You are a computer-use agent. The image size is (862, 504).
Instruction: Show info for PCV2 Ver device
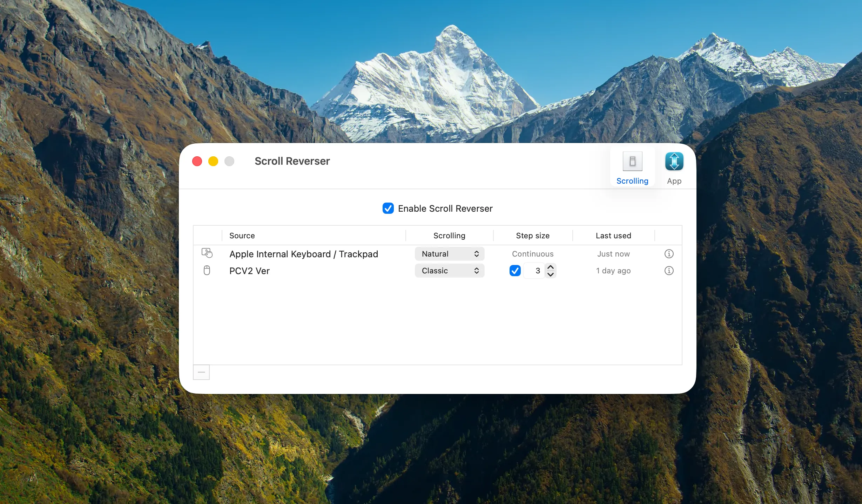point(669,271)
